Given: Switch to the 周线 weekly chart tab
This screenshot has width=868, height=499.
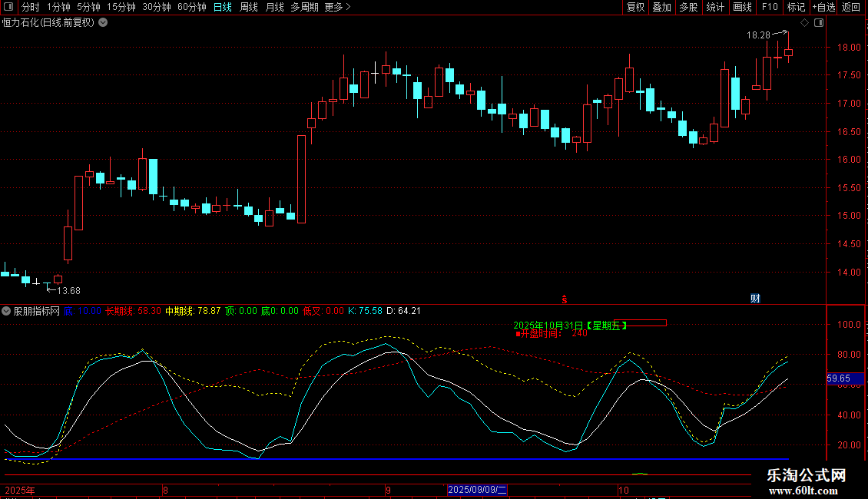Looking at the screenshot, I should pyautogui.click(x=248, y=8).
